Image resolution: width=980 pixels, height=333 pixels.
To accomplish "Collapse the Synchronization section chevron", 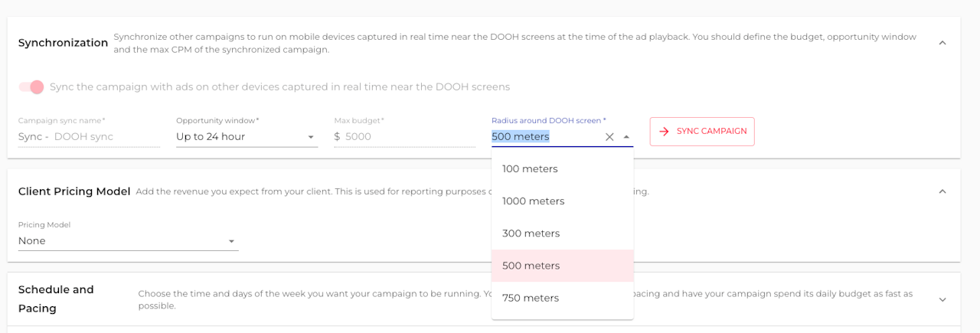I will (942, 43).
